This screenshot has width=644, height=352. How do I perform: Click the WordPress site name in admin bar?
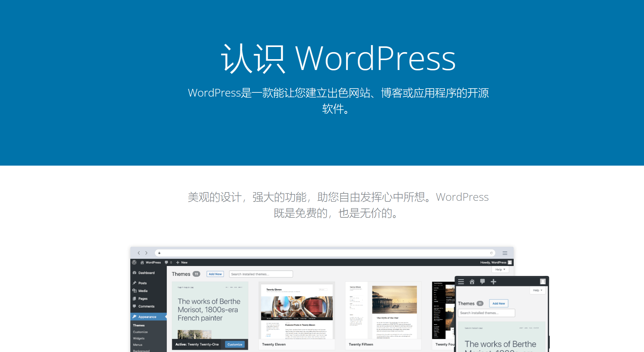(153, 262)
